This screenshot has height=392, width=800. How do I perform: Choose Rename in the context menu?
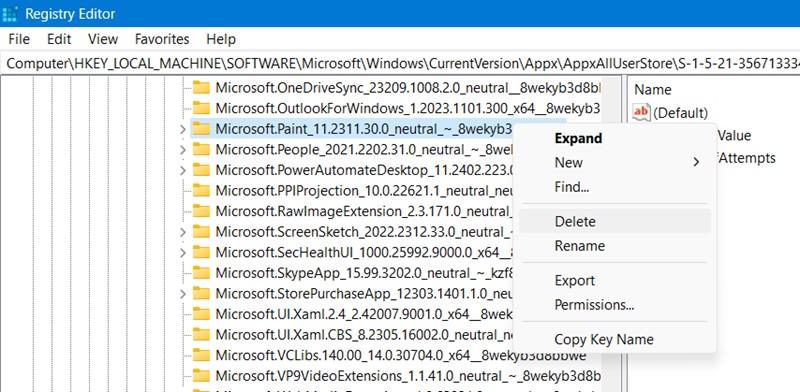point(614,246)
